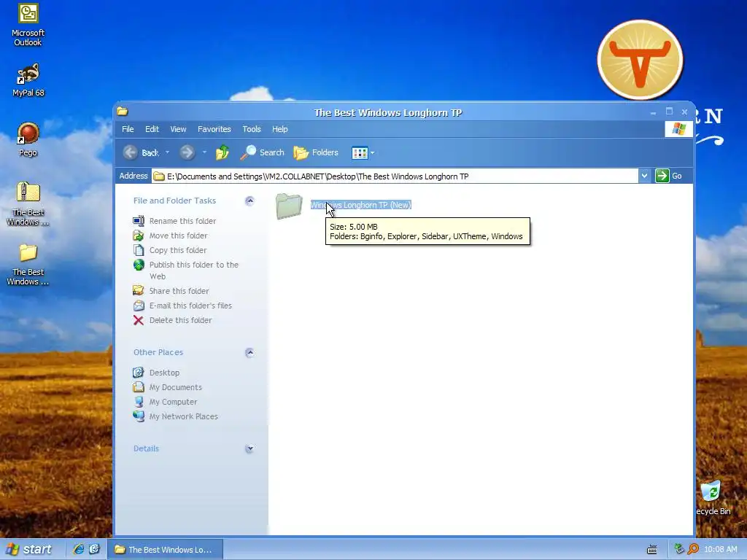This screenshot has width=747, height=560.
Task: Open Microsoft Outlook desktop icon
Action: [x=28, y=24]
